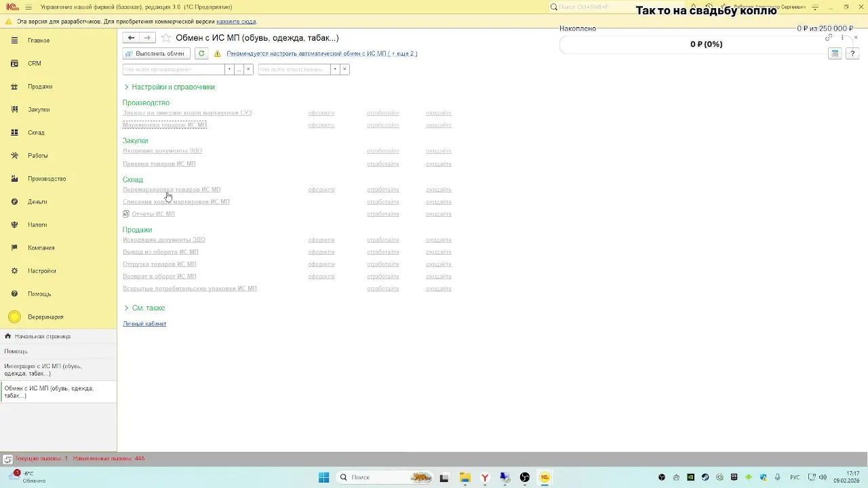The width and height of the screenshot is (868, 488).
Task: Open the CRM section
Action: 34,64
